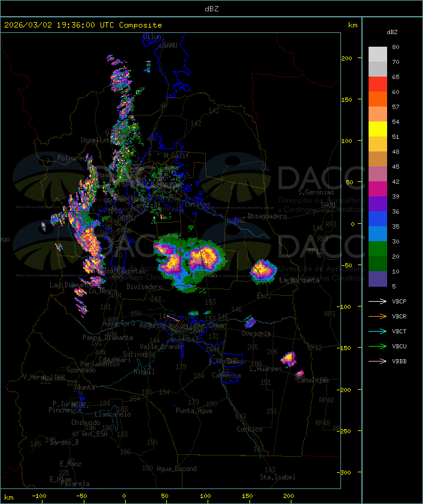Click the VBCP legend label
This screenshot has width=423, height=504.
[399, 301]
